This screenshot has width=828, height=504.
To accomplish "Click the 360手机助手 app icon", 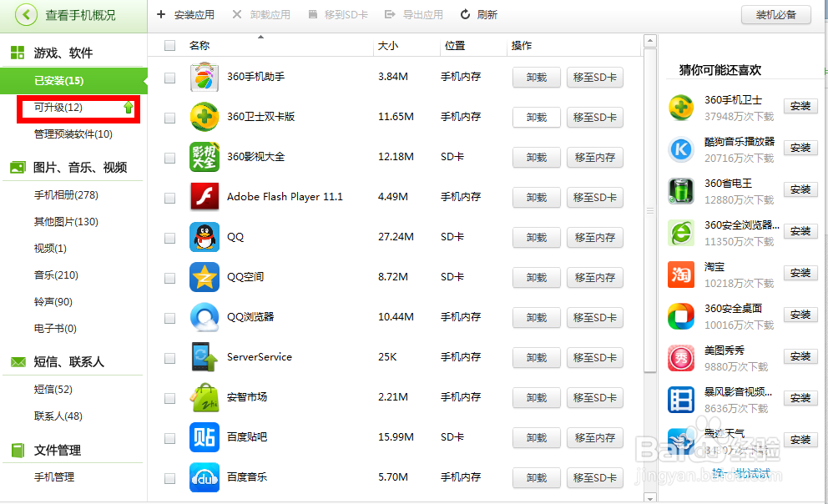I will pyautogui.click(x=204, y=77).
